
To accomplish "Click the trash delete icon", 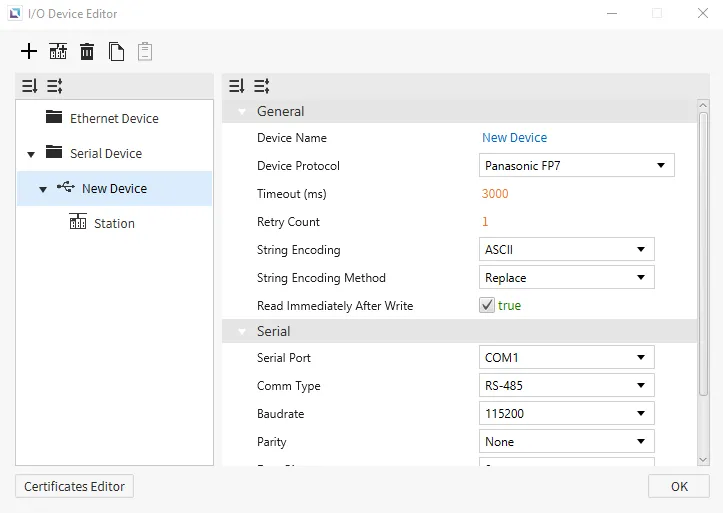I will pyautogui.click(x=87, y=51).
